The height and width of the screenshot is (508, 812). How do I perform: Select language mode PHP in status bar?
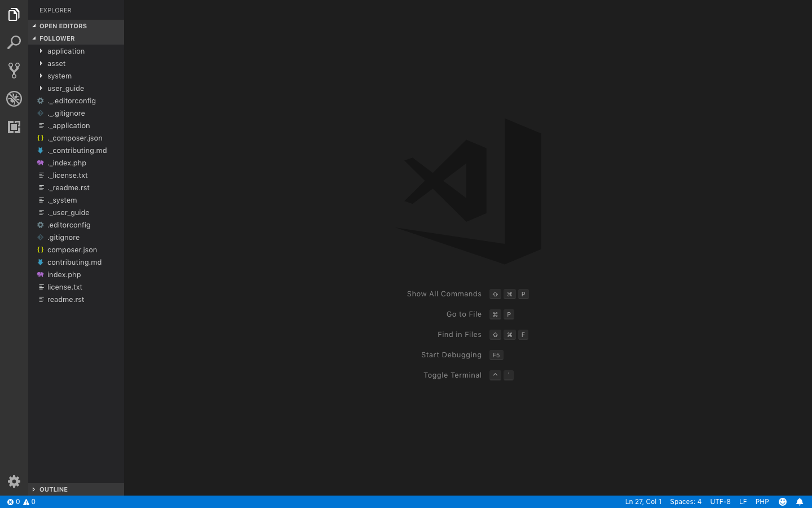[762, 502]
